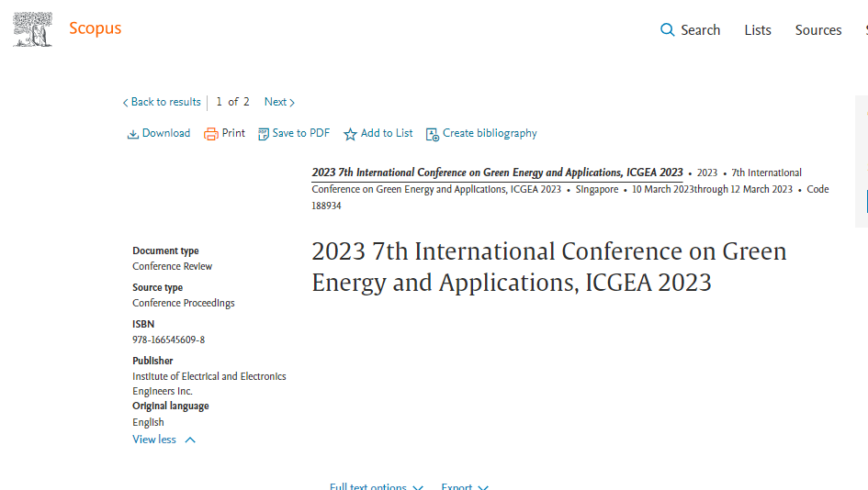Expand Full text options dropdown
The height and width of the screenshot is (490, 868).
[x=377, y=486]
